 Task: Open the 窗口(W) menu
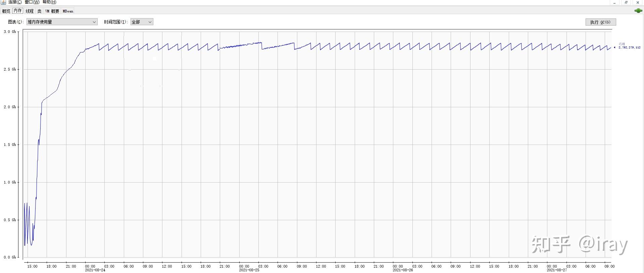tap(32, 2)
